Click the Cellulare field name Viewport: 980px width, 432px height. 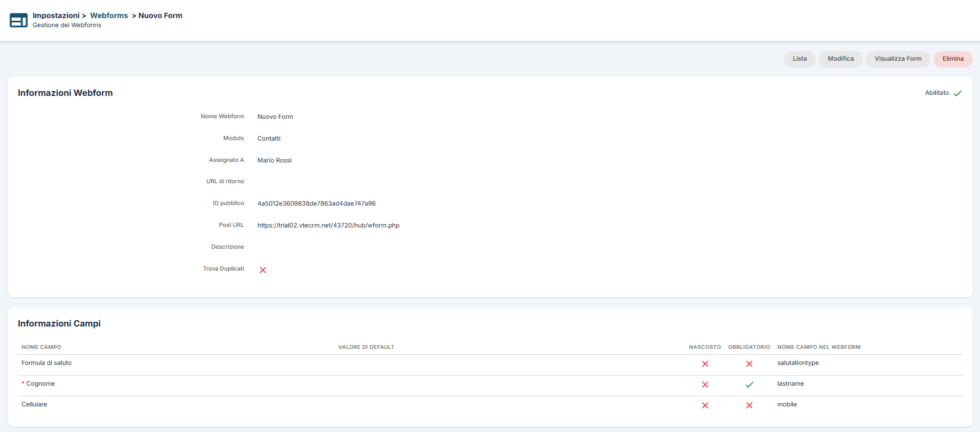34,404
